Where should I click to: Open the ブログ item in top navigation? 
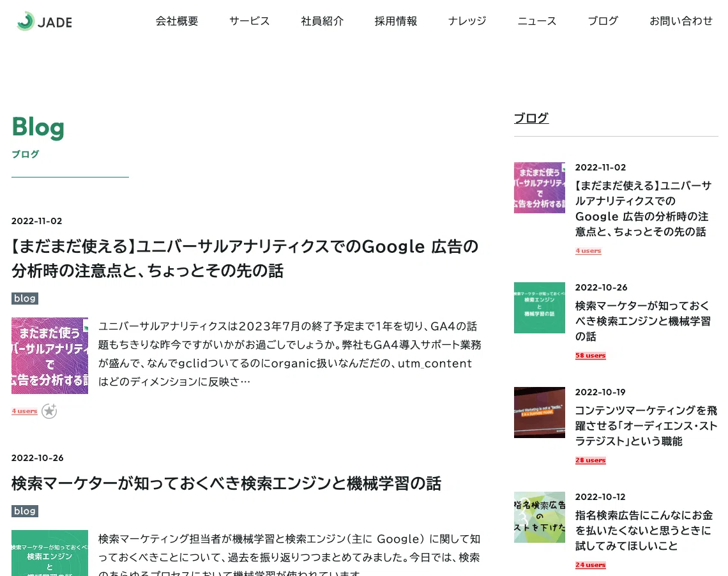click(x=603, y=21)
